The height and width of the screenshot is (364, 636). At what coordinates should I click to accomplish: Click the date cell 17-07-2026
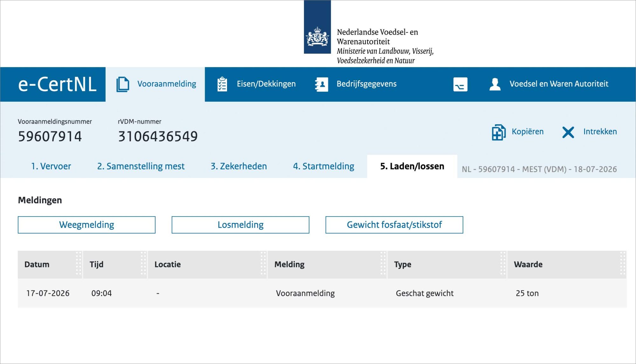pyautogui.click(x=48, y=293)
